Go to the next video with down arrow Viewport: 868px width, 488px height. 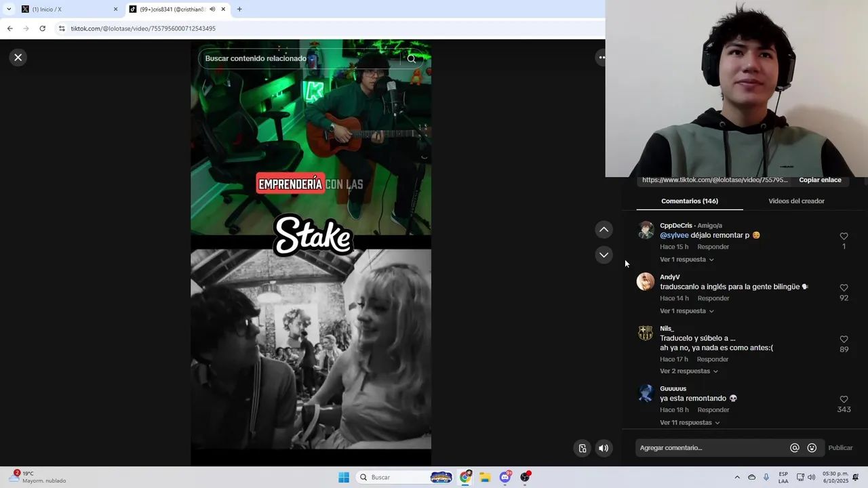[604, 255]
